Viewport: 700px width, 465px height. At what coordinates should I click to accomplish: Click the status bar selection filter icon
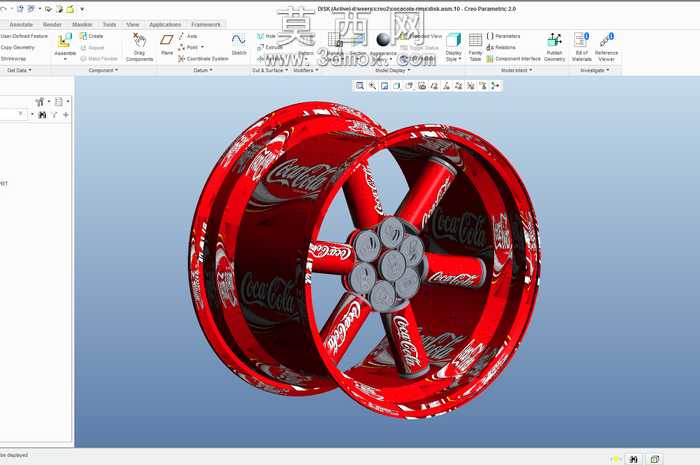(654, 459)
